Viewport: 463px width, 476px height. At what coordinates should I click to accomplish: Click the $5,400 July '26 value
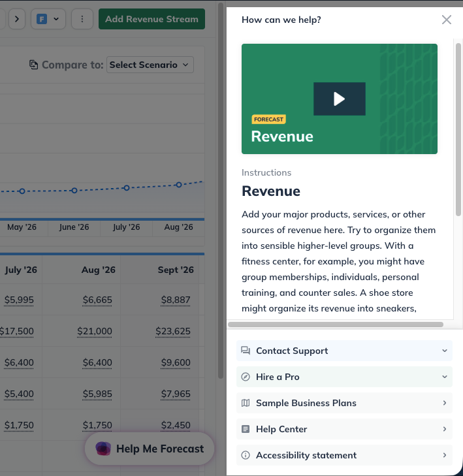[19, 394]
